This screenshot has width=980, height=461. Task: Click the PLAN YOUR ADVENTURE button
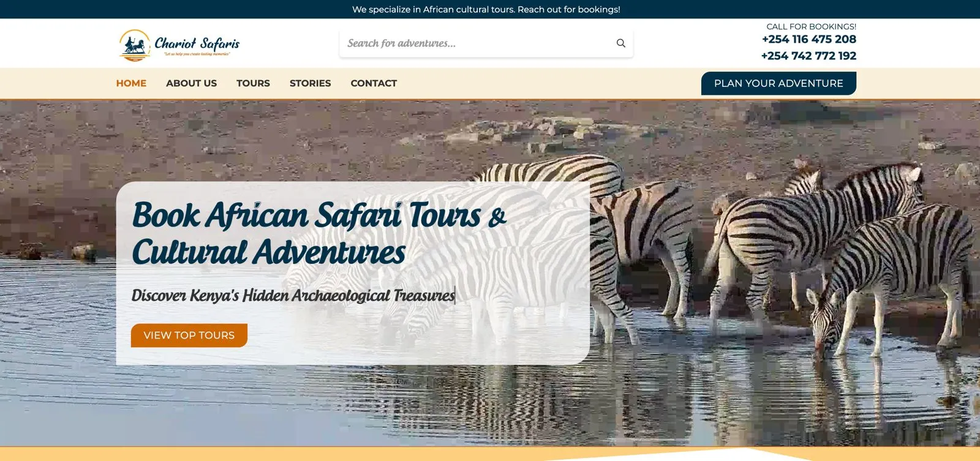[x=778, y=83]
